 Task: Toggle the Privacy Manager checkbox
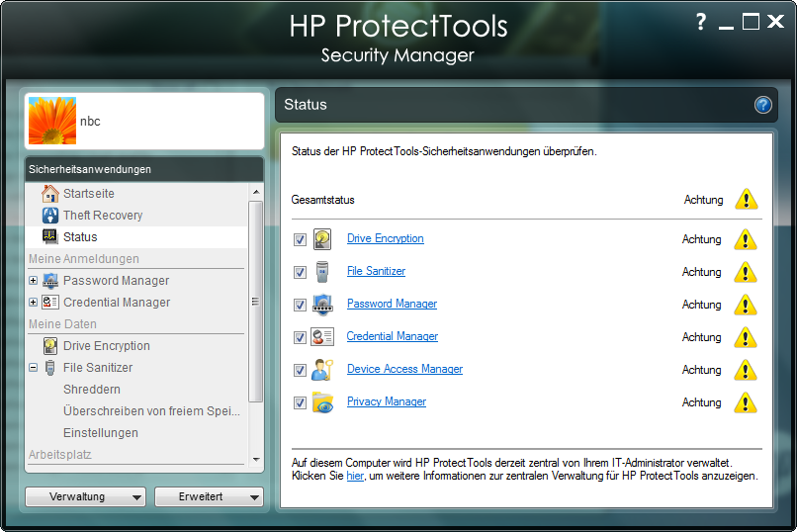pos(300,402)
